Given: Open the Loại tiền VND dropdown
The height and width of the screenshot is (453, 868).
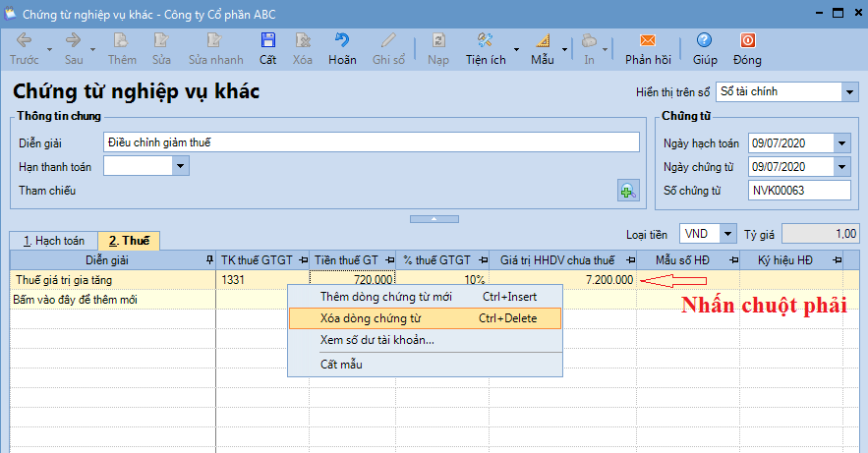Looking at the screenshot, I should pos(728,234).
